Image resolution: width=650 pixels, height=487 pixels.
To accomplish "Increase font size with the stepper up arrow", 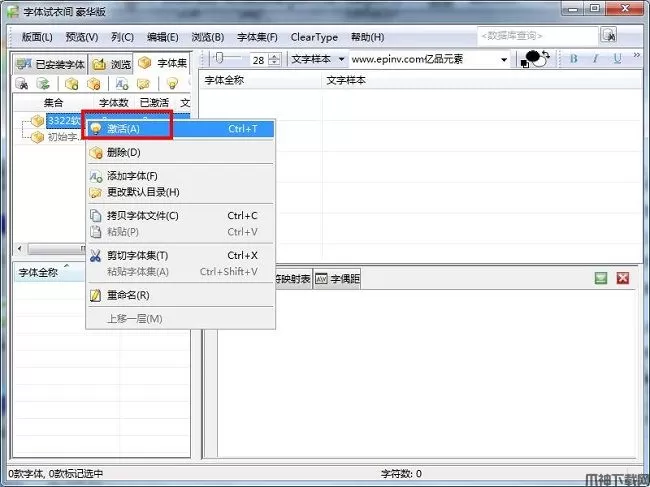I will [274, 56].
